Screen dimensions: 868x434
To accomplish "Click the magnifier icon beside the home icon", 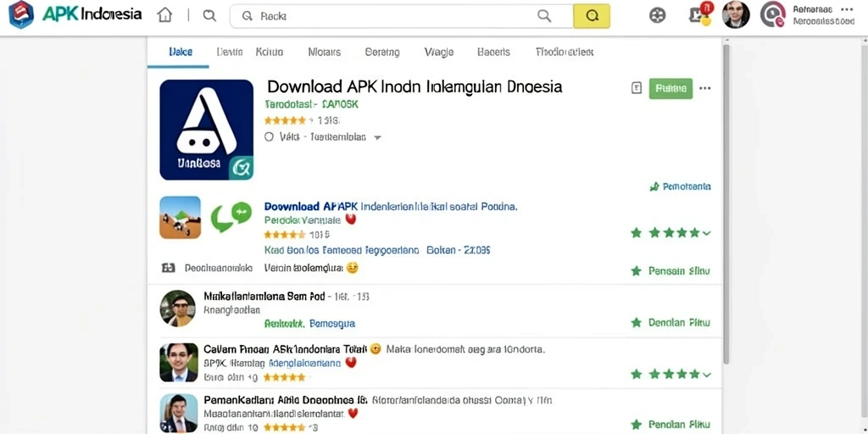I will point(209,15).
